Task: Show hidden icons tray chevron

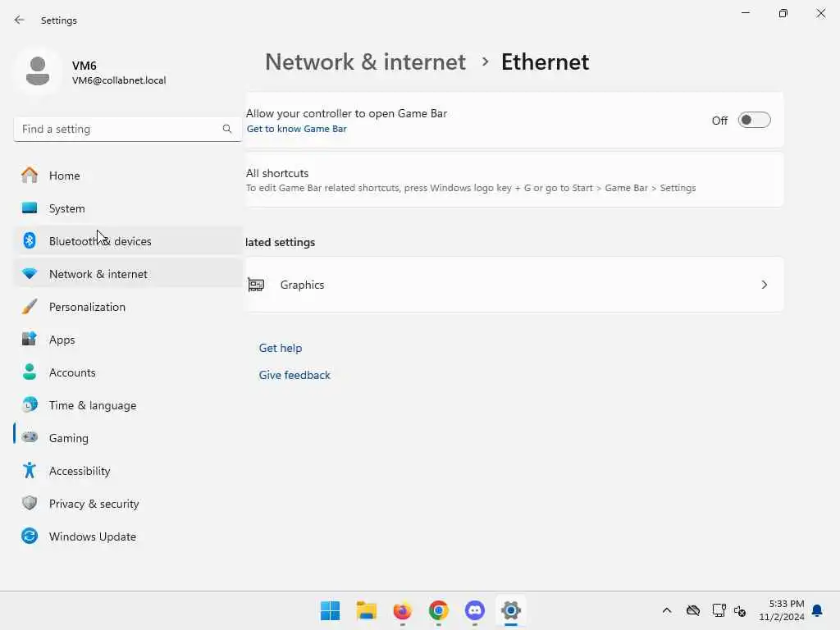Action: (x=667, y=610)
